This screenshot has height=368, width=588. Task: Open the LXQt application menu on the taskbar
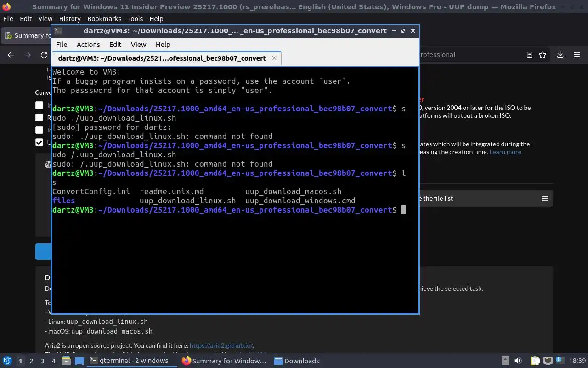7,361
